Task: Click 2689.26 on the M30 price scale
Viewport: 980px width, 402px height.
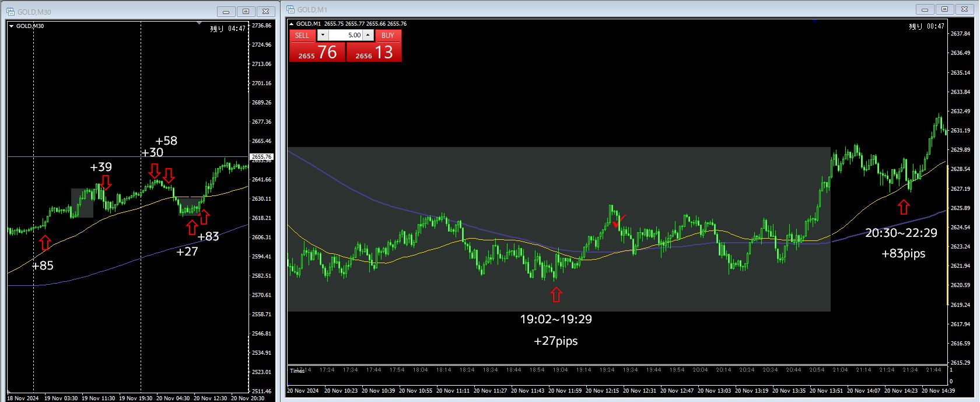Action: click(x=262, y=103)
